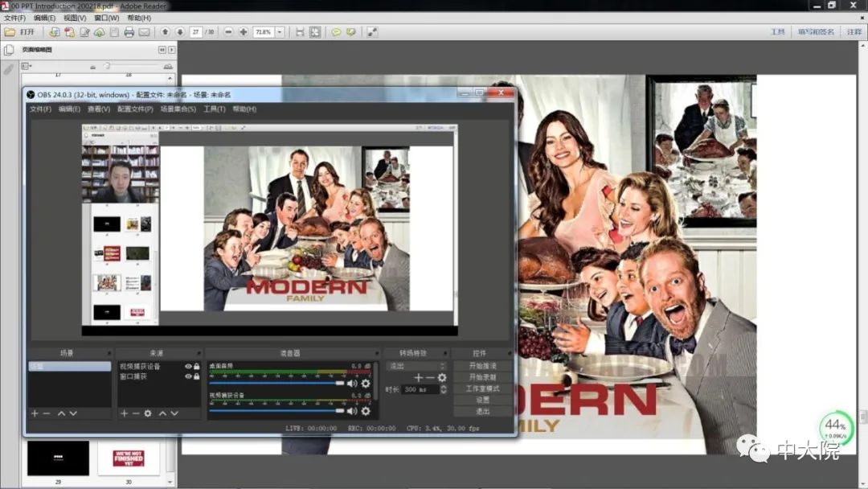Toggle lock on window capture source
868x489 pixels.
click(197, 376)
